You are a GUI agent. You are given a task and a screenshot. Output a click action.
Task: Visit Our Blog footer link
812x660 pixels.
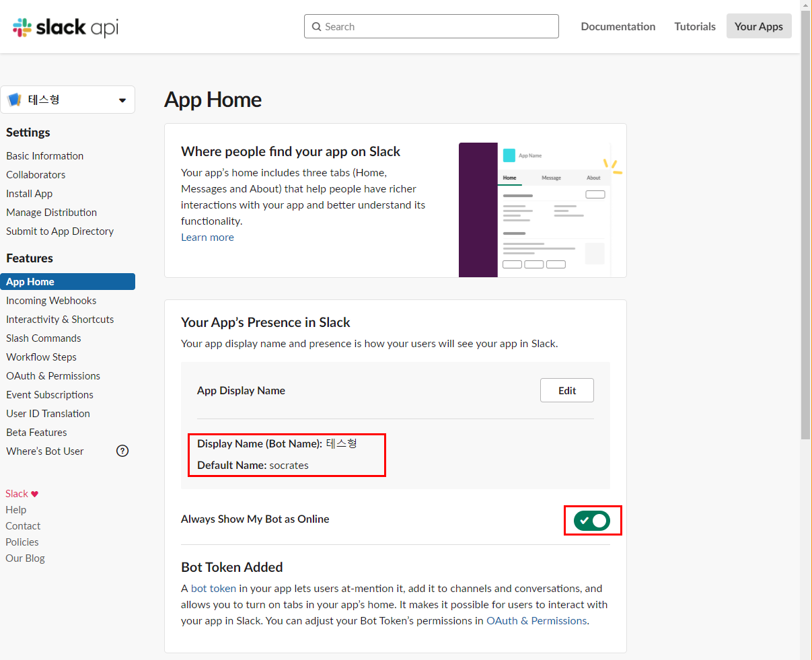[x=25, y=558]
